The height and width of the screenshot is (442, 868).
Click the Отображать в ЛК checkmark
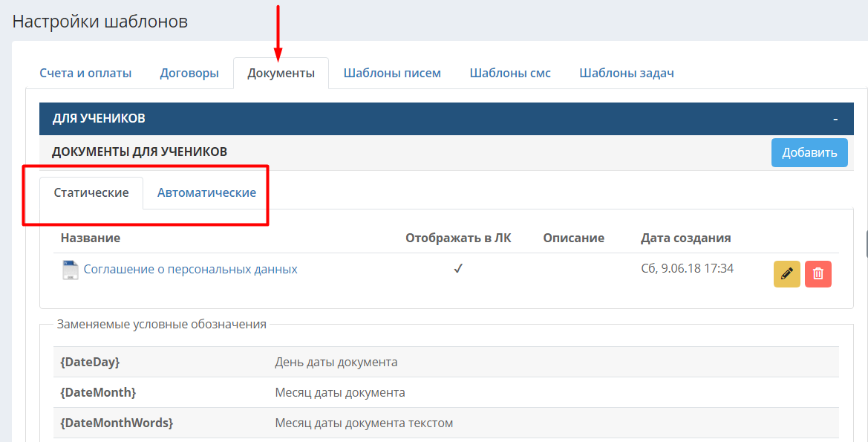pos(458,269)
